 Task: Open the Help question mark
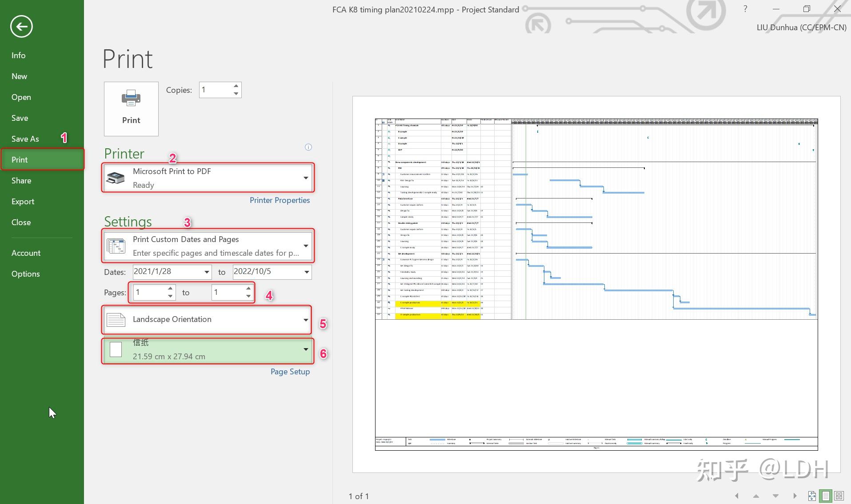(745, 9)
